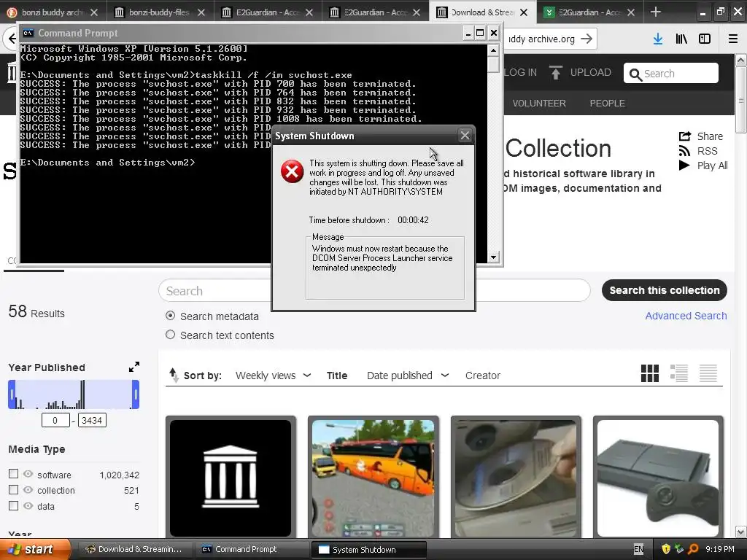Click the maximum year field showing 3434
Viewport: 747px width, 560px height.
pyautogui.click(x=92, y=420)
